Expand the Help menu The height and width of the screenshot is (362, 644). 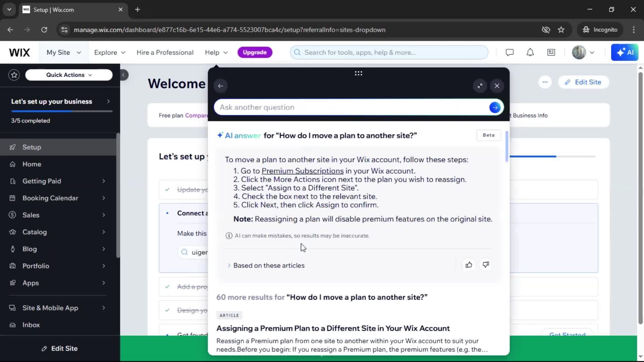pyautogui.click(x=216, y=53)
